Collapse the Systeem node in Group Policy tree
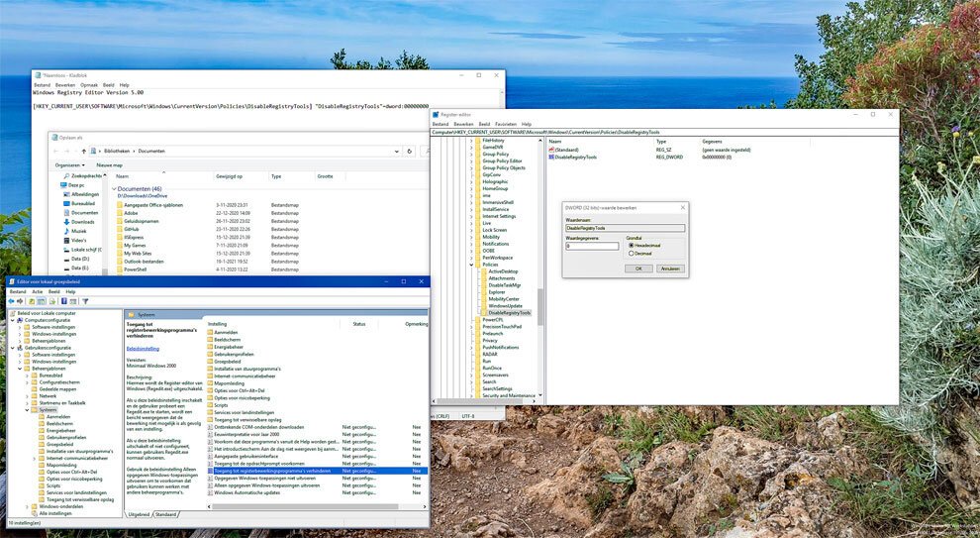The height and width of the screenshot is (538, 980). pos(27,410)
